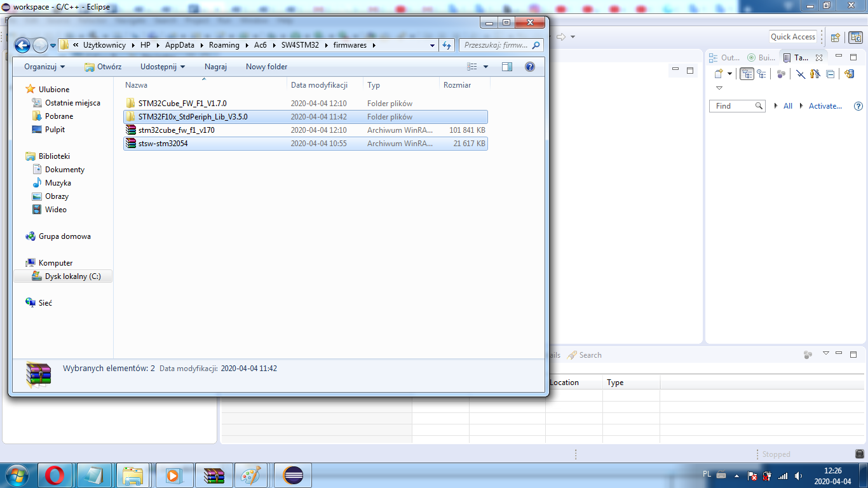Open Opera browser from taskbar
Image resolution: width=868 pixels, height=488 pixels.
(x=55, y=475)
